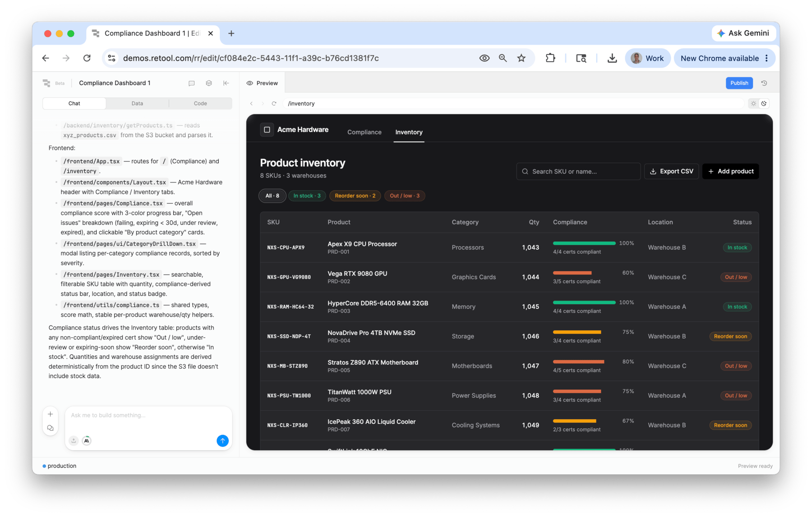Open version history clock icon beside Publish
The image size is (812, 517).
pos(764,83)
